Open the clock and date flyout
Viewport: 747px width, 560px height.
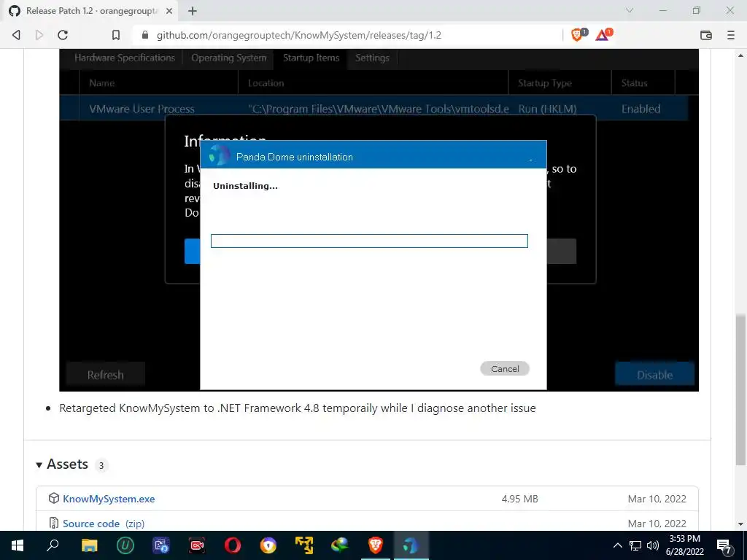pyautogui.click(x=684, y=545)
